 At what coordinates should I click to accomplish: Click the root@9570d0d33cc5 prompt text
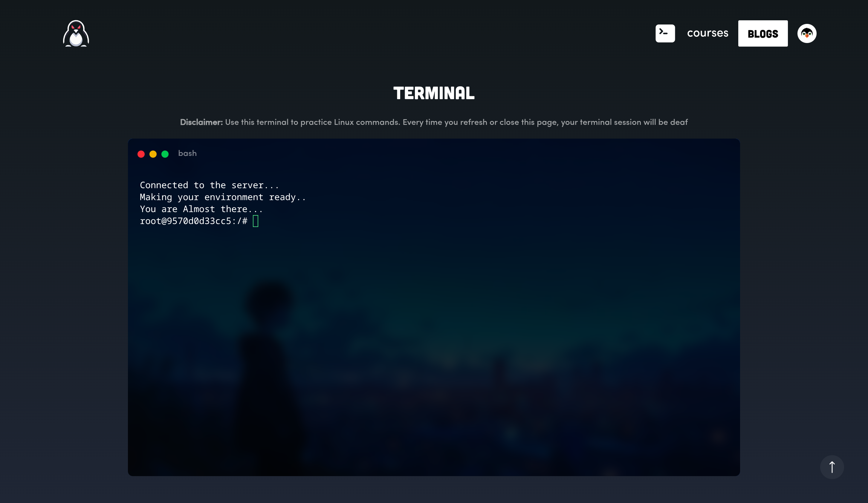[193, 221]
